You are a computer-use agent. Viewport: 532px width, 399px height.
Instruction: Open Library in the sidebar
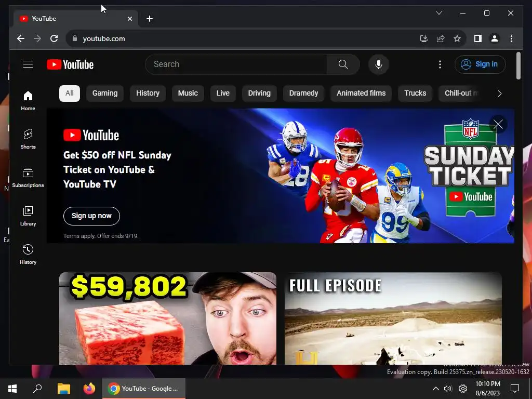28,216
